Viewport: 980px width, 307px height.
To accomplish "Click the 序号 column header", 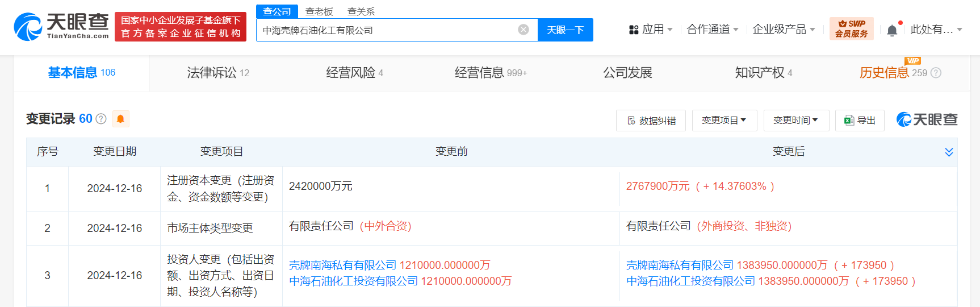I will 48,151.
